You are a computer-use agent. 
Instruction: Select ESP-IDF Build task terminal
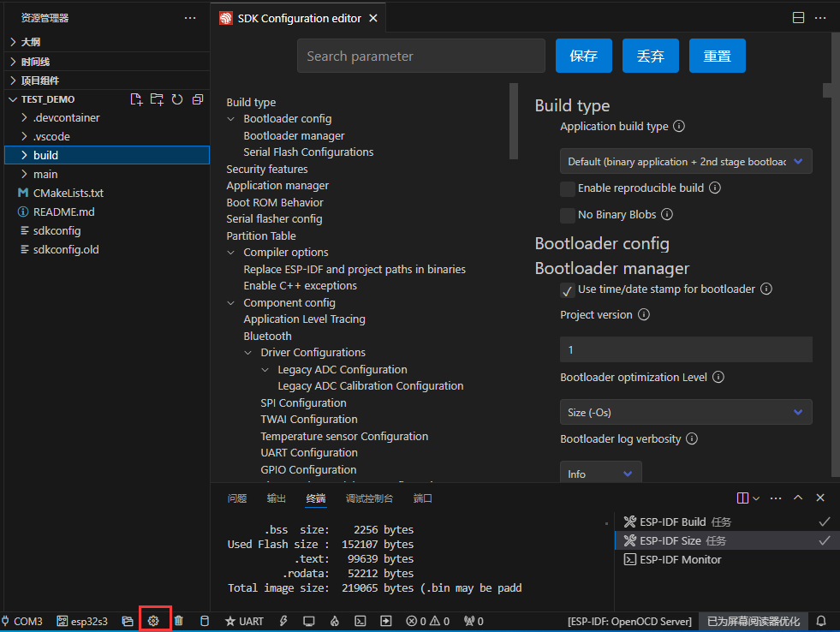coord(726,522)
